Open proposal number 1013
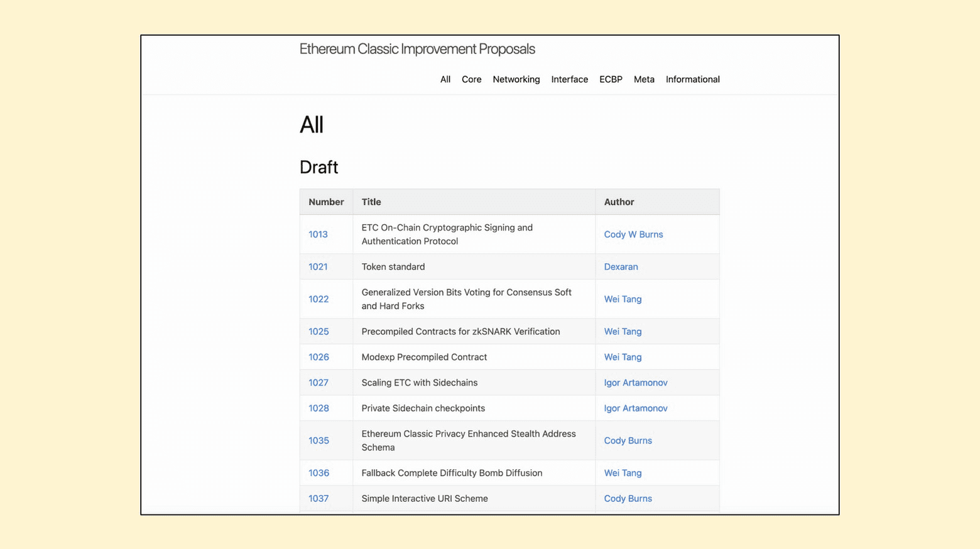This screenshot has height=549, width=980. pyautogui.click(x=318, y=234)
